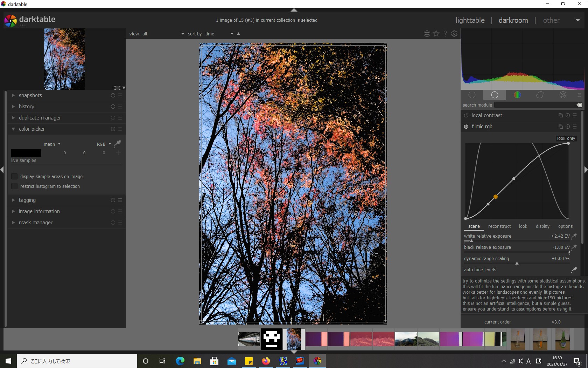Switch to darkroom view
This screenshot has height=368, width=588.
513,20
